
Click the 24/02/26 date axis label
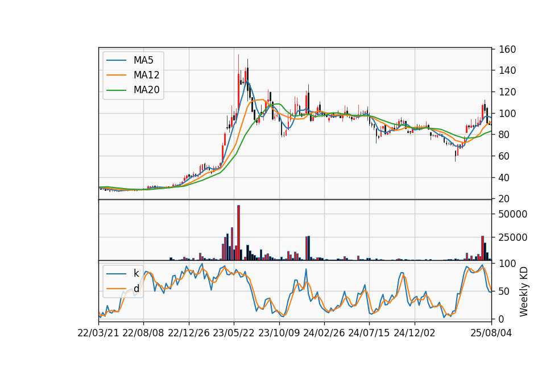pyautogui.click(x=324, y=333)
